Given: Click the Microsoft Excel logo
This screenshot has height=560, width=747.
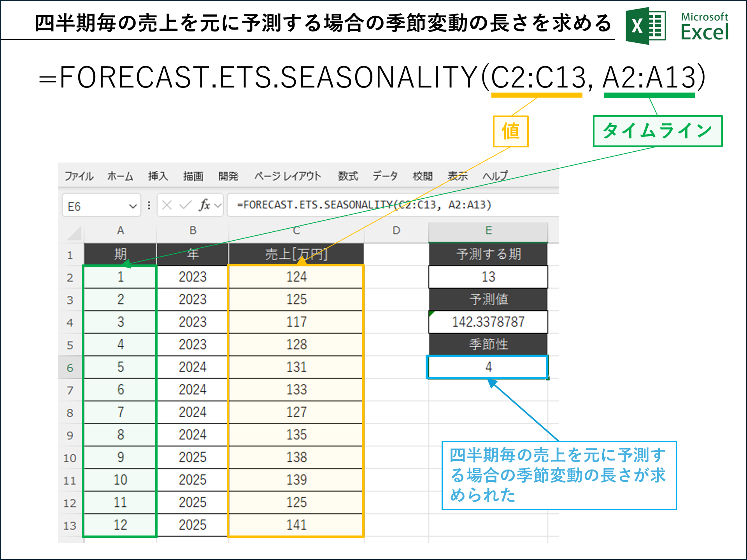Looking at the screenshot, I should pos(646,24).
